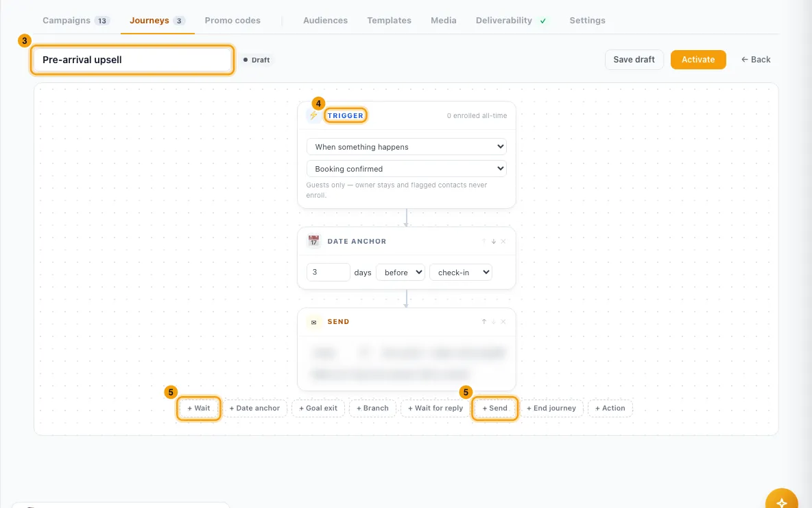Add a Branch step
Viewport: 812px width, 508px height.
(372, 408)
